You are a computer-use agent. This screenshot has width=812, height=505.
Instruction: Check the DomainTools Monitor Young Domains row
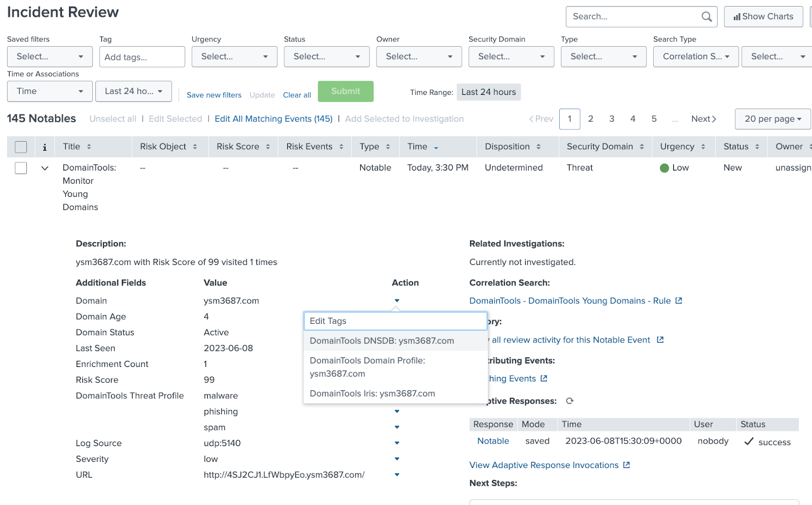[x=21, y=168]
